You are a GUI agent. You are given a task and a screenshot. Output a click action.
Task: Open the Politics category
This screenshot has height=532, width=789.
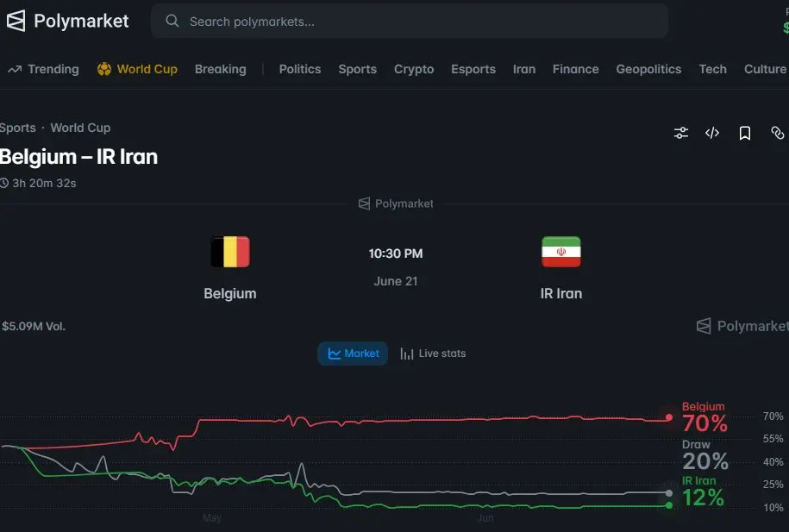click(300, 69)
